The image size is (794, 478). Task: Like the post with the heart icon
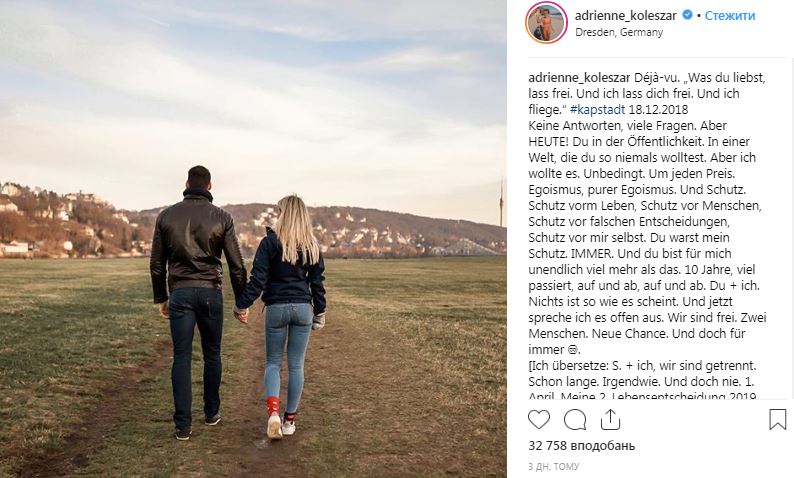tap(539, 420)
